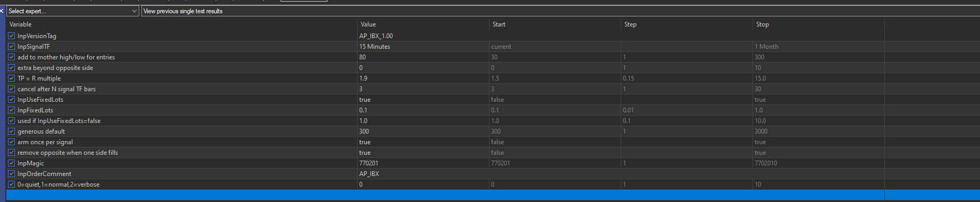980x202 pixels.
Task: Select the generous default value 300
Action: coord(424,131)
